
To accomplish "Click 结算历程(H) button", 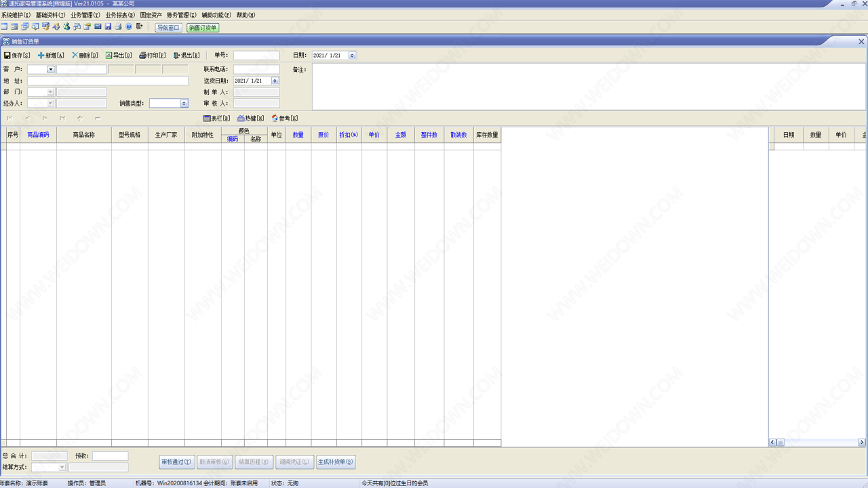I will tap(254, 462).
